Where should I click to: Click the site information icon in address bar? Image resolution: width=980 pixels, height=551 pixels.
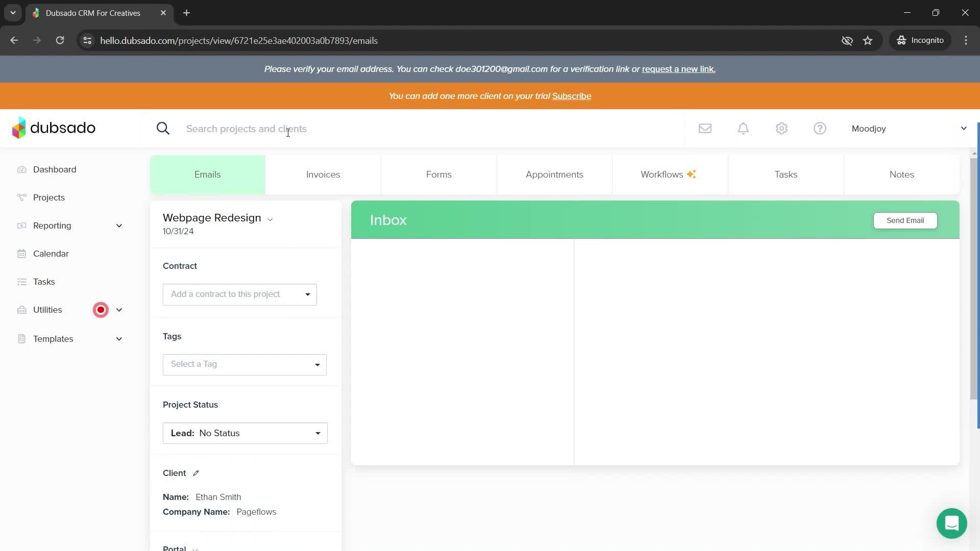click(87, 40)
